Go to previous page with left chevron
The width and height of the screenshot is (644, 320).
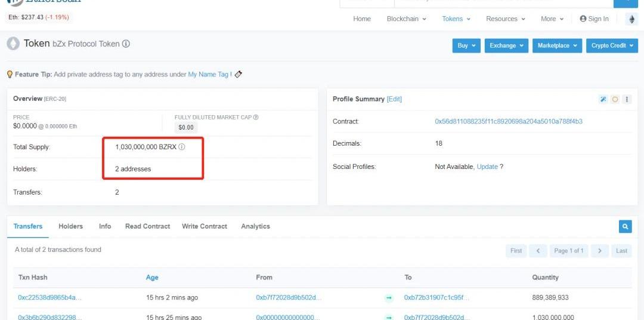click(x=538, y=251)
